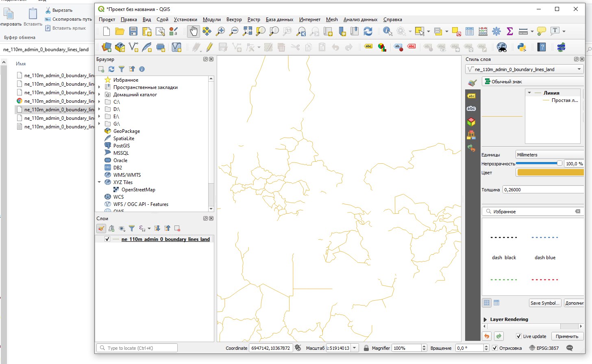The width and height of the screenshot is (592, 364).
Task: Toggle scale lock icon near Magnifier
Action: 366,348
